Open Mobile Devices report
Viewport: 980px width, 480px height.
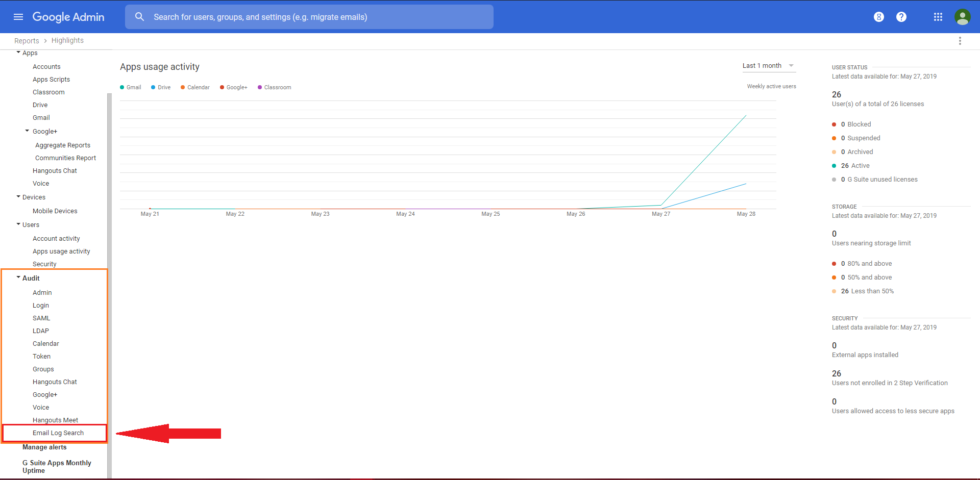pos(55,211)
